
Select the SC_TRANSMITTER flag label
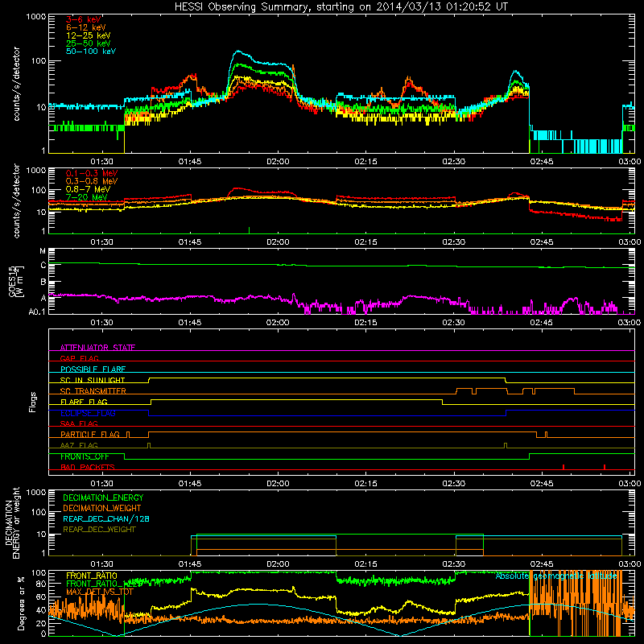coord(93,391)
